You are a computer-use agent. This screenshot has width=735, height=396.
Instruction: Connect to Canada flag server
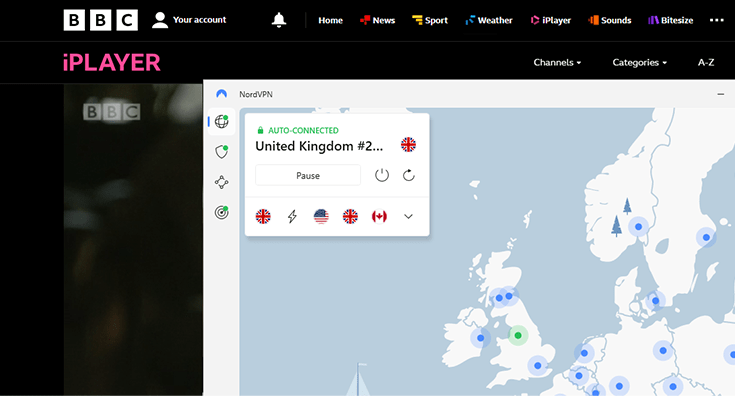point(379,216)
